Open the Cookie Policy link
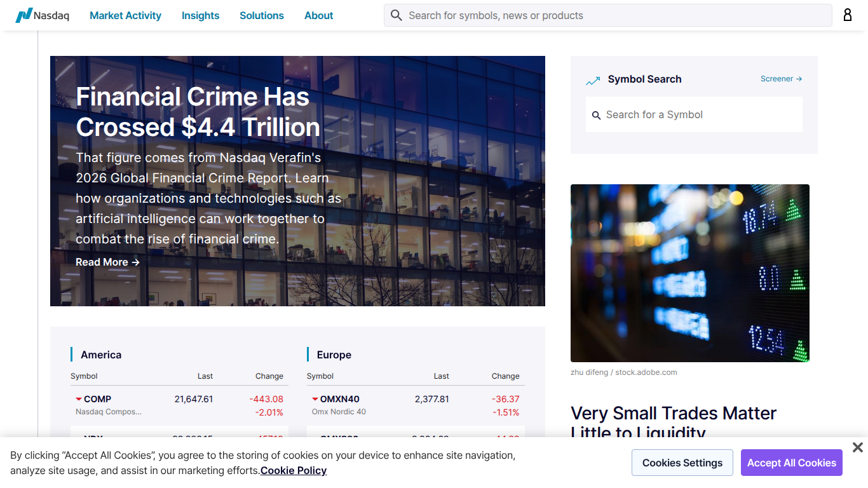The width and height of the screenshot is (868, 488). (294, 470)
